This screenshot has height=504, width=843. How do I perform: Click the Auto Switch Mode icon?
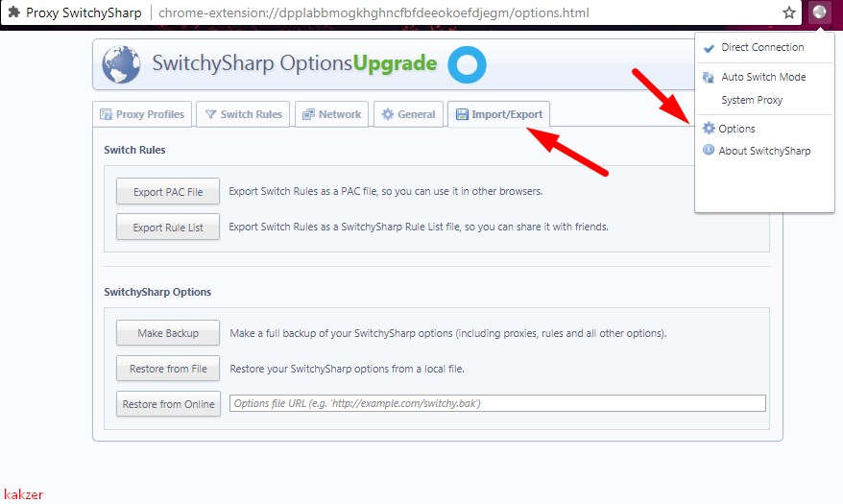click(x=708, y=78)
